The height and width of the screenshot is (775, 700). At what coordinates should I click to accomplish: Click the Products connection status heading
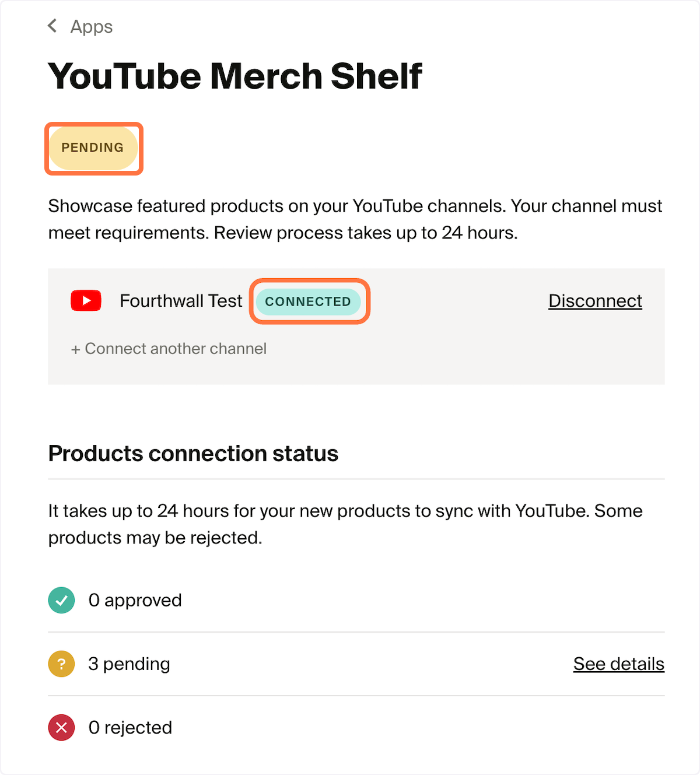193,453
